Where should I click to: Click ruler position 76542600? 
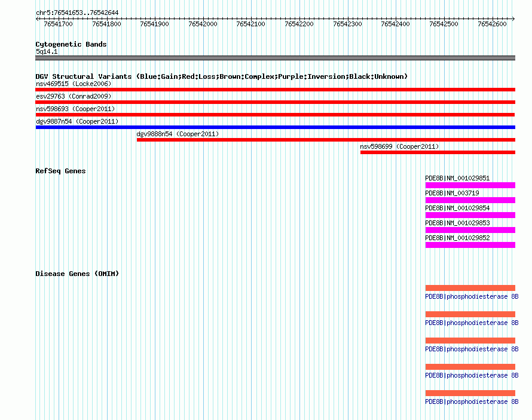[x=492, y=24]
